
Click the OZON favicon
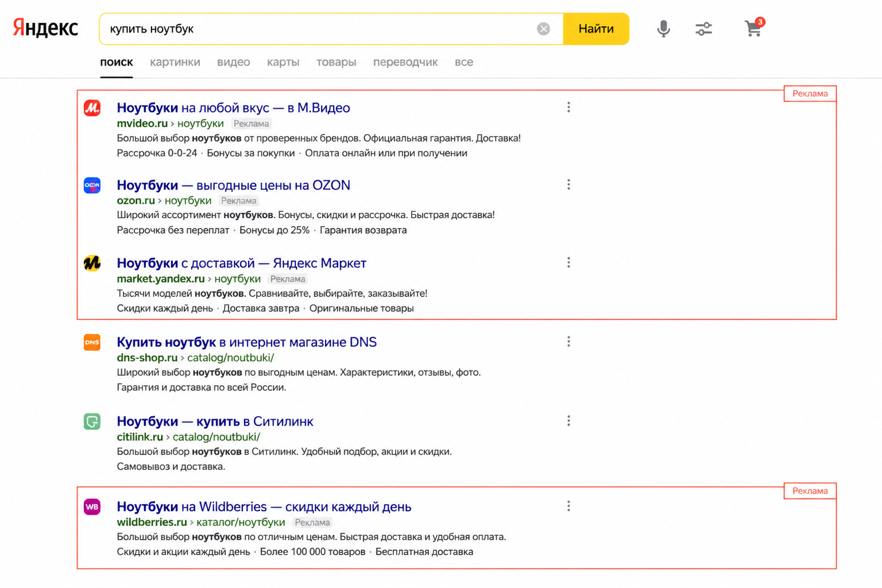(92, 185)
